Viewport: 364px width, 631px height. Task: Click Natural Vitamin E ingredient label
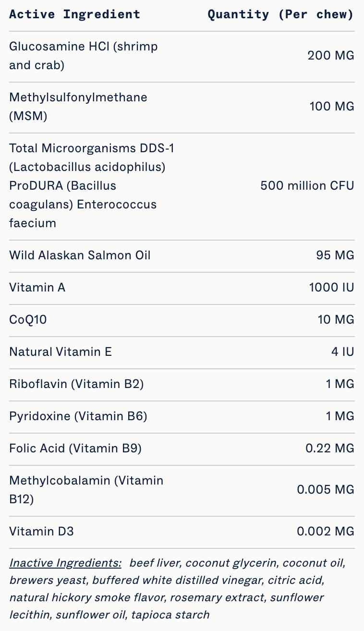coord(61,352)
